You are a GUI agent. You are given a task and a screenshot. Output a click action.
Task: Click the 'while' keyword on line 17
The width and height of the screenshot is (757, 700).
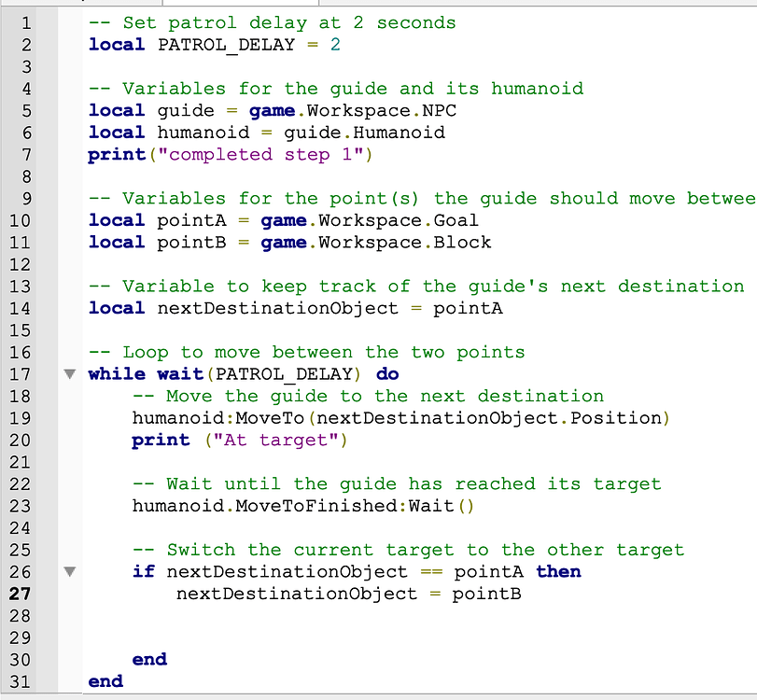pyautogui.click(x=117, y=374)
